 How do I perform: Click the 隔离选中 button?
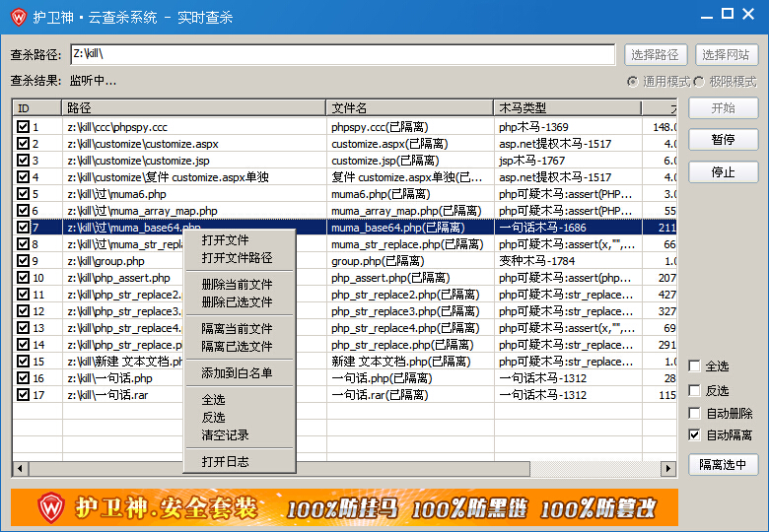coord(724,464)
